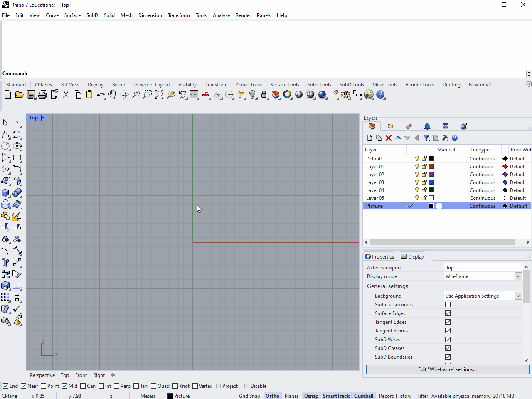Click the Four Viewports layout icon

194,95
